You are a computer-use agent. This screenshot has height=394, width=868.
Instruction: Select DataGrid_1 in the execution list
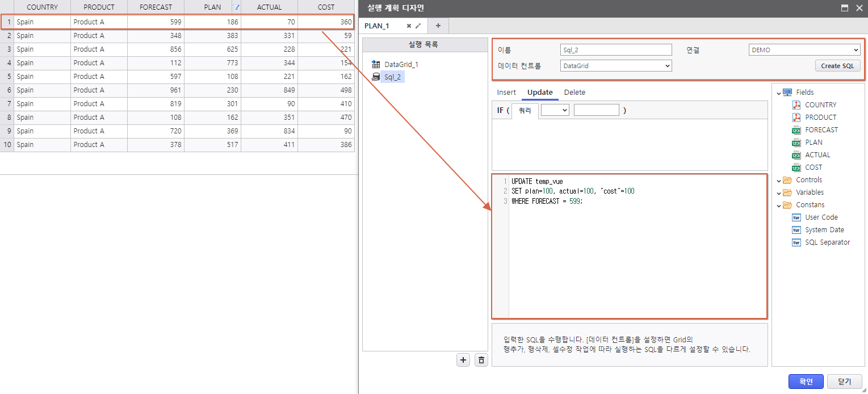[401, 65]
